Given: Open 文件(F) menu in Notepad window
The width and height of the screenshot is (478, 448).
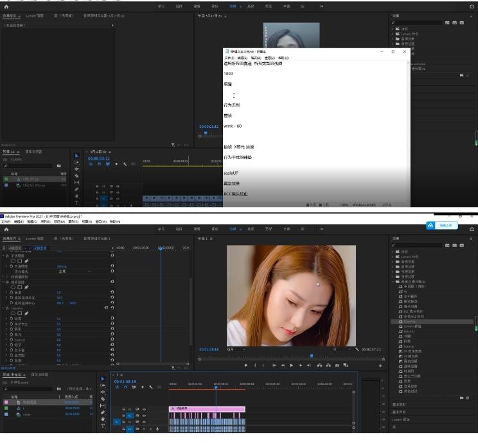Looking at the screenshot, I should coord(229,58).
